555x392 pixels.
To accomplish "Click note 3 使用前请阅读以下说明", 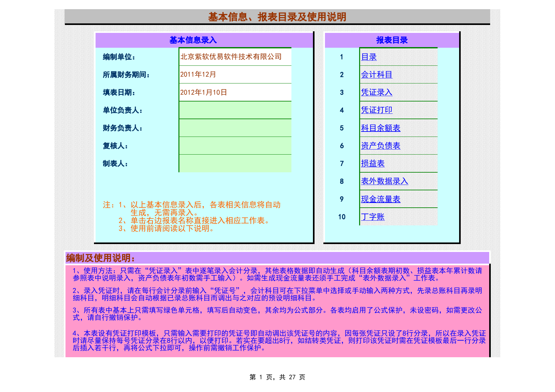I will click(166, 228).
